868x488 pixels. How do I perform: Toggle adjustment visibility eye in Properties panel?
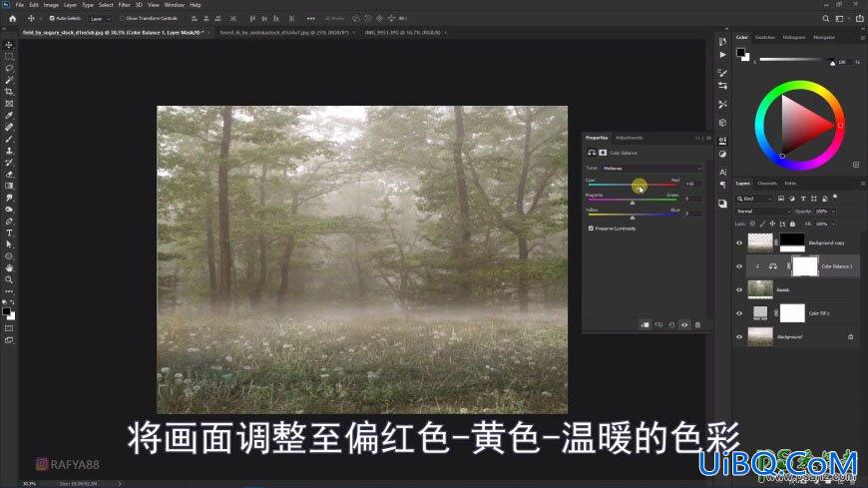pyautogui.click(x=684, y=325)
